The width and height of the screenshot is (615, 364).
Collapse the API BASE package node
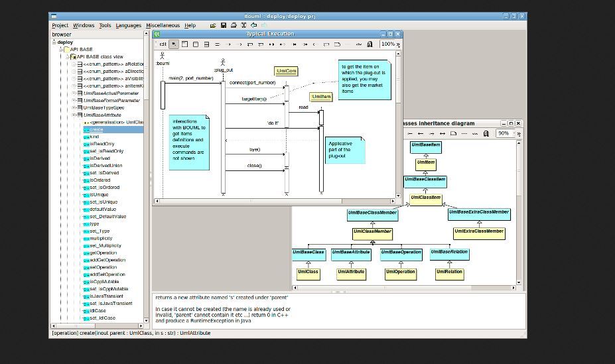pyautogui.click(x=60, y=50)
